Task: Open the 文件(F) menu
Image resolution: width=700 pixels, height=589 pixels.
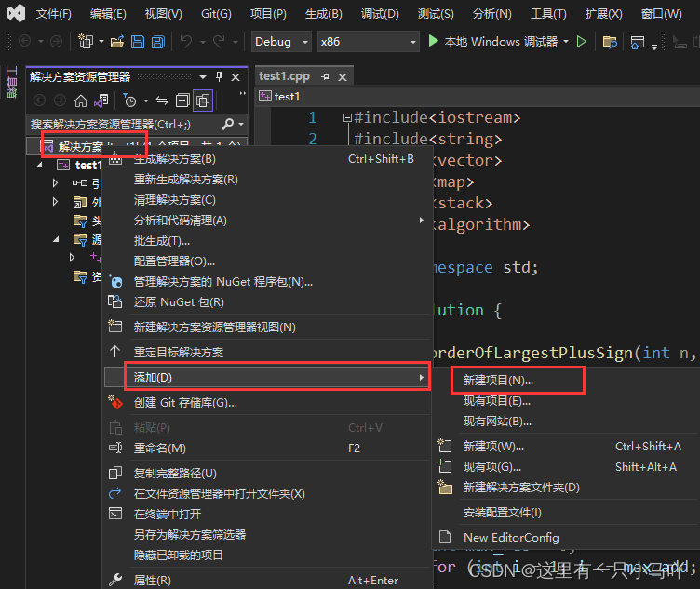Action: (x=53, y=14)
